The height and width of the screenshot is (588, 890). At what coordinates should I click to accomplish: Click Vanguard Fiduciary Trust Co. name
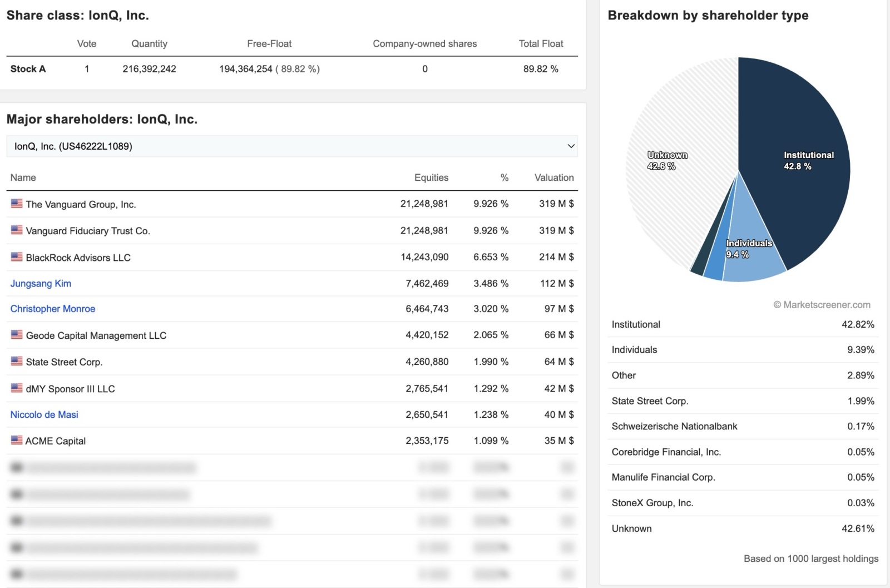(x=88, y=231)
